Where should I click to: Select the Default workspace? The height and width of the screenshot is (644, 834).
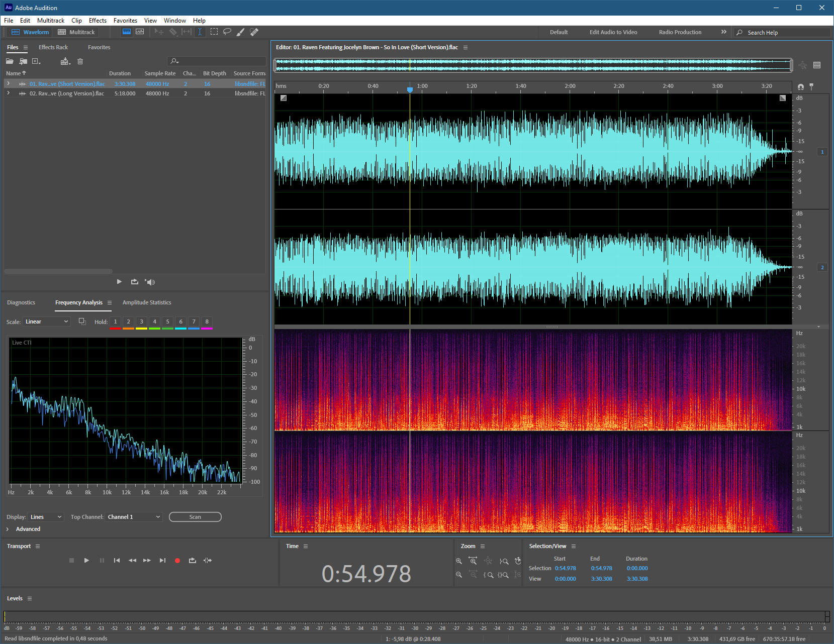coord(559,32)
